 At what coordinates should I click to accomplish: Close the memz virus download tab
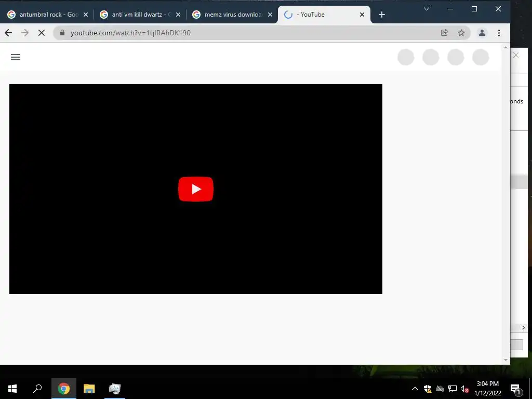[270, 15]
